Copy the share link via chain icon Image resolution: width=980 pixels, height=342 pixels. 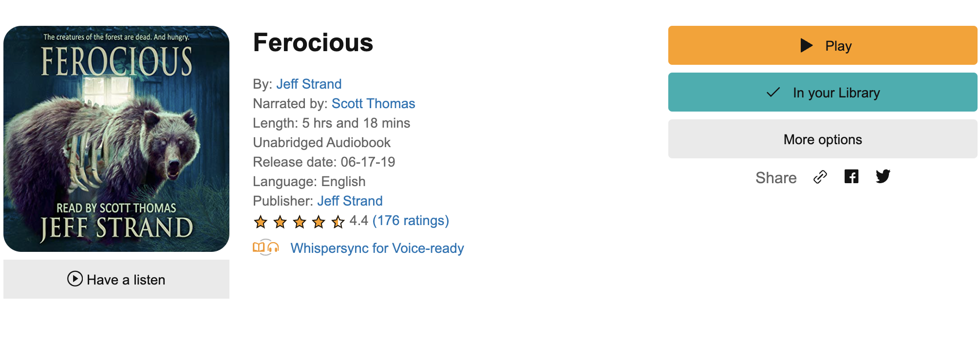point(820,177)
